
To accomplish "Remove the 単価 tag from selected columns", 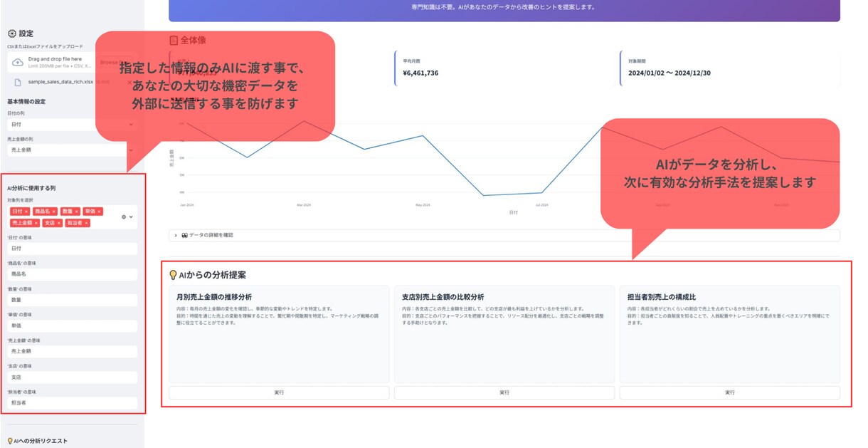I will pos(99,212).
